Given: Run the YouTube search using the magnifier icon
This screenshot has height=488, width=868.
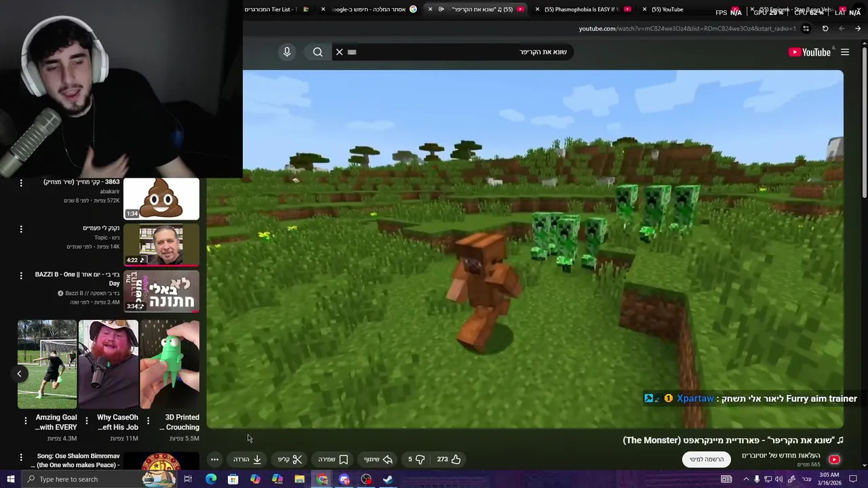Looking at the screenshot, I should 317,52.
